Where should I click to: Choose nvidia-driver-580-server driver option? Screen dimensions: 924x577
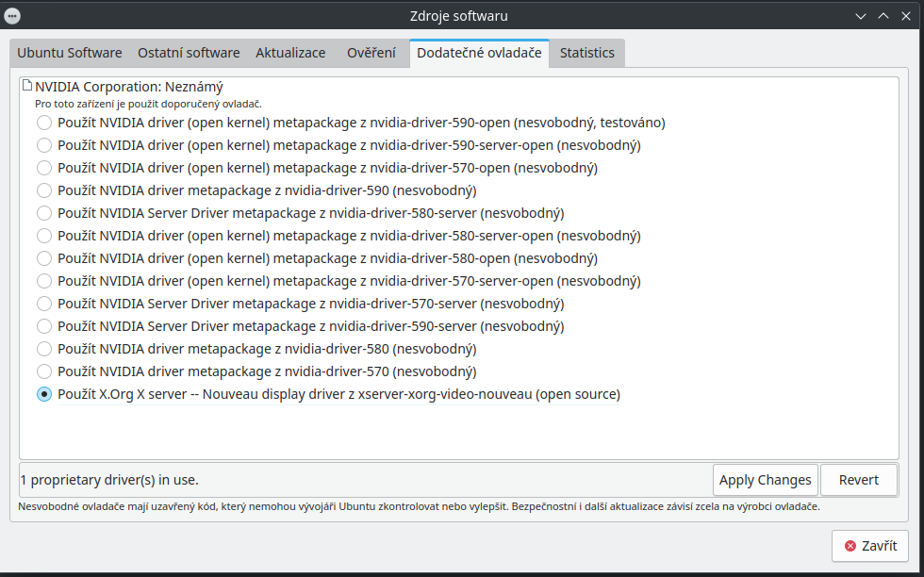point(44,213)
